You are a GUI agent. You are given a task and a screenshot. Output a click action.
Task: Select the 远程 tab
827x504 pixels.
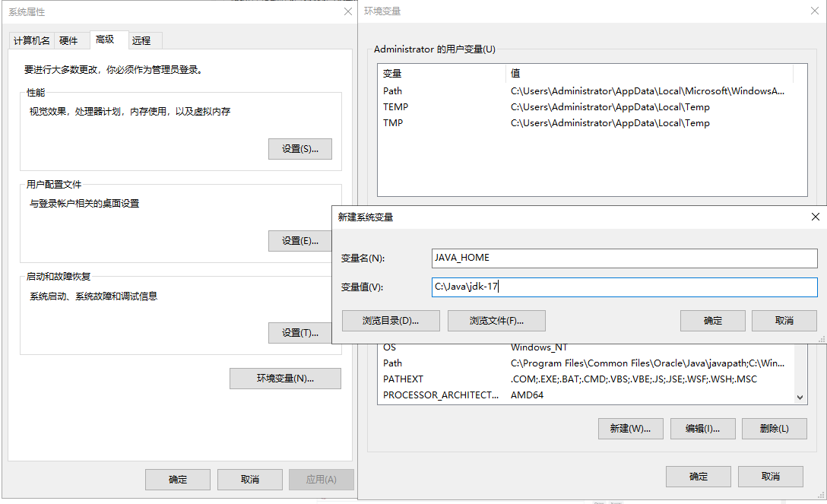pos(141,40)
